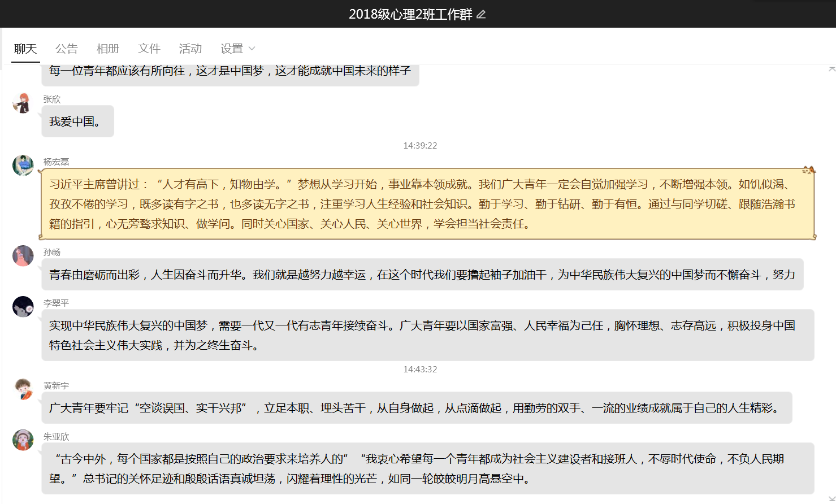This screenshot has height=504, width=836.
Task: Click the scroll down arrow of chat
Action: click(x=831, y=498)
